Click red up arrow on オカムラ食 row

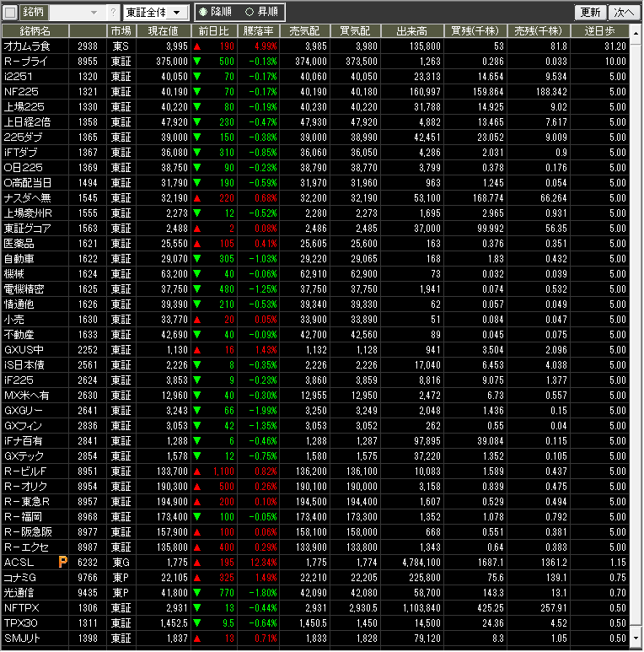point(197,46)
